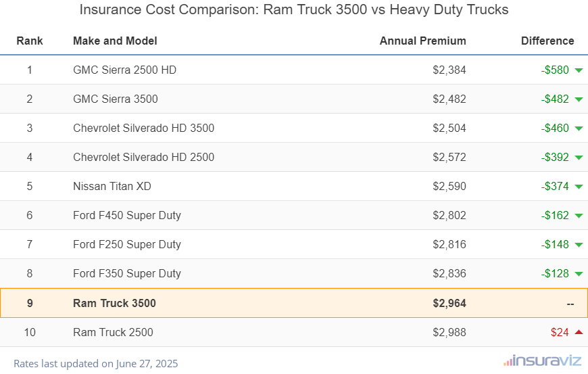The image size is (588, 374).
Task: Click the red $24 difference value
Action: [x=560, y=332]
